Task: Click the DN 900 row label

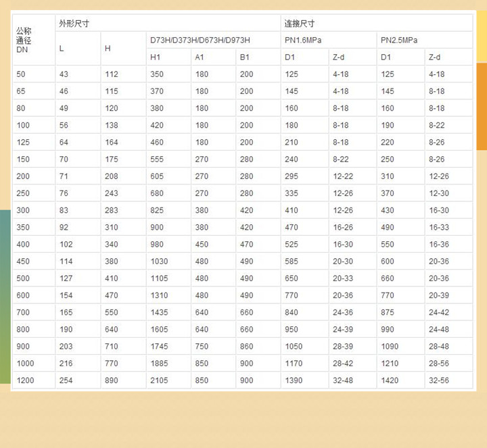Action: pos(23,346)
